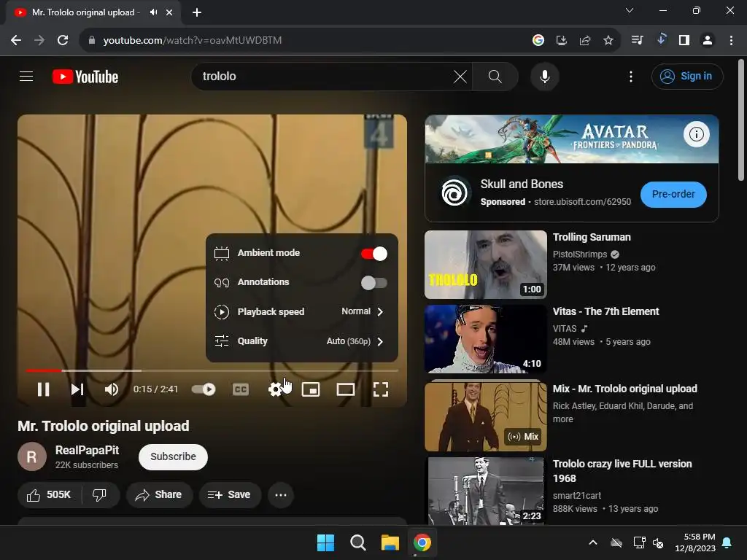Close the settings gear menu
The height and width of the screenshot is (560, 747).
[x=275, y=389]
